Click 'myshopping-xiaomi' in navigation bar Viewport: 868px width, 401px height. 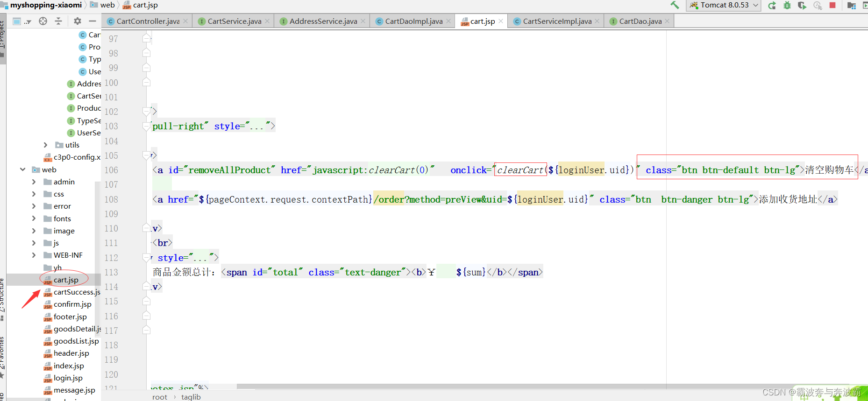[x=46, y=5]
